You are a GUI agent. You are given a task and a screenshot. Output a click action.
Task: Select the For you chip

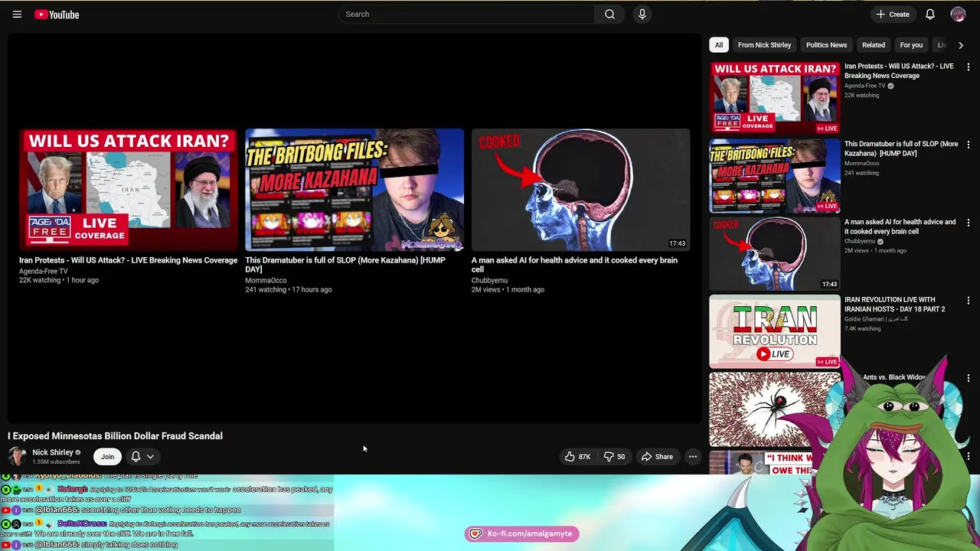click(x=911, y=45)
